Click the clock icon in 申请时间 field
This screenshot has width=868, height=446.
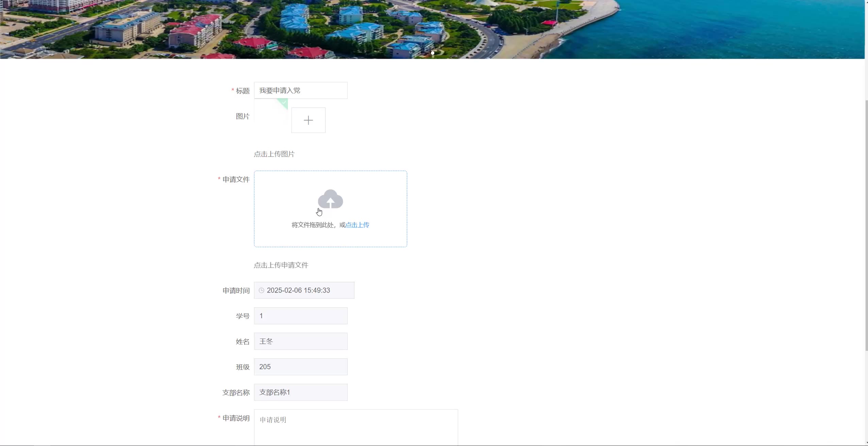click(x=261, y=290)
